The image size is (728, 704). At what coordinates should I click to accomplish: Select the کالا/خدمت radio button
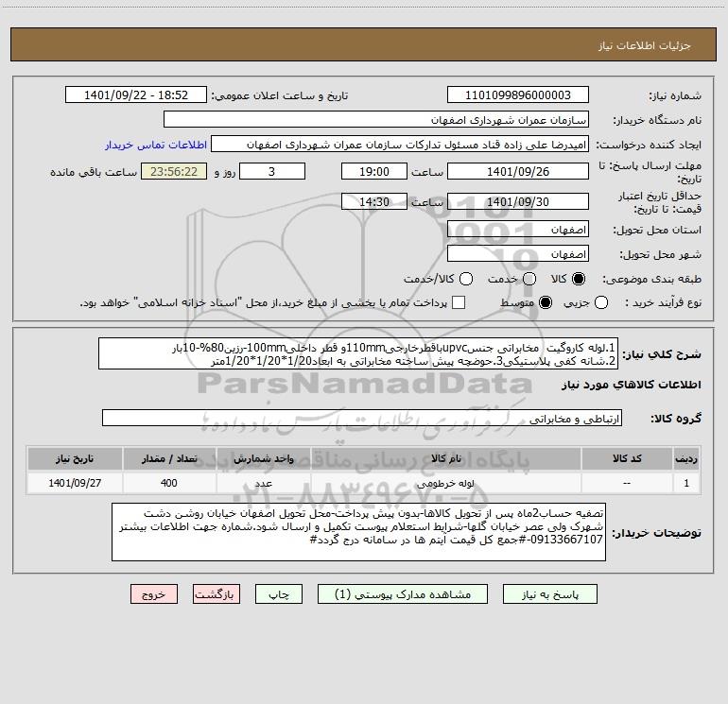click(466, 279)
